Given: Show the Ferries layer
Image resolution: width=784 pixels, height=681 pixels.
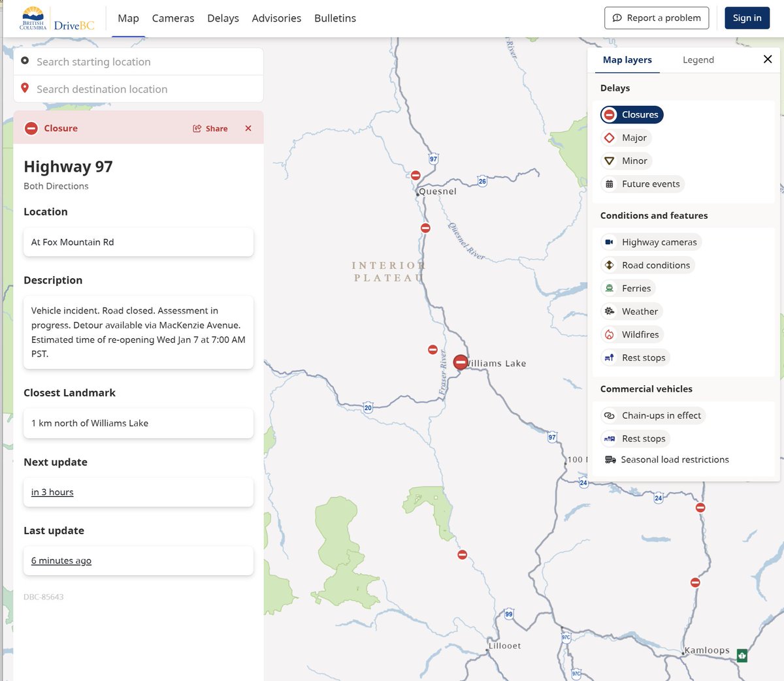Looking at the screenshot, I should click(x=628, y=289).
